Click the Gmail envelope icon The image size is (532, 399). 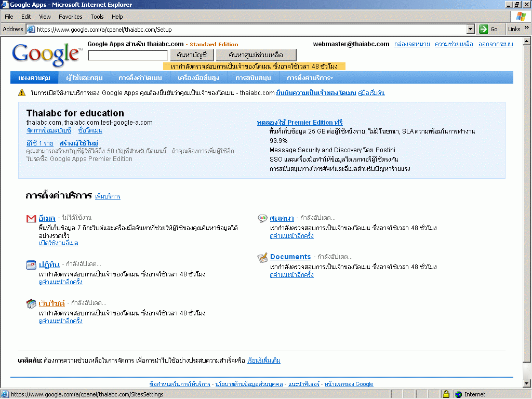[31, 218]
